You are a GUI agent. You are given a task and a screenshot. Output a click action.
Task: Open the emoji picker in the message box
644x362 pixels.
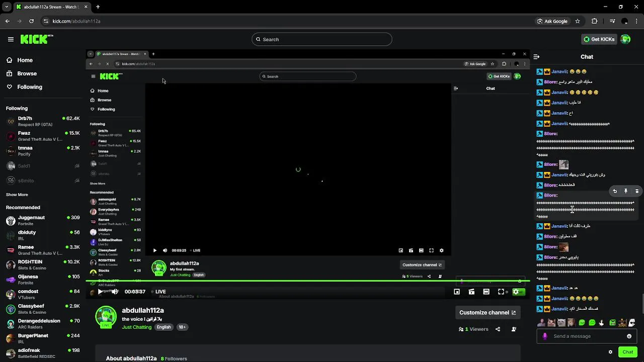pyautogui.click(x=629, y=336)
